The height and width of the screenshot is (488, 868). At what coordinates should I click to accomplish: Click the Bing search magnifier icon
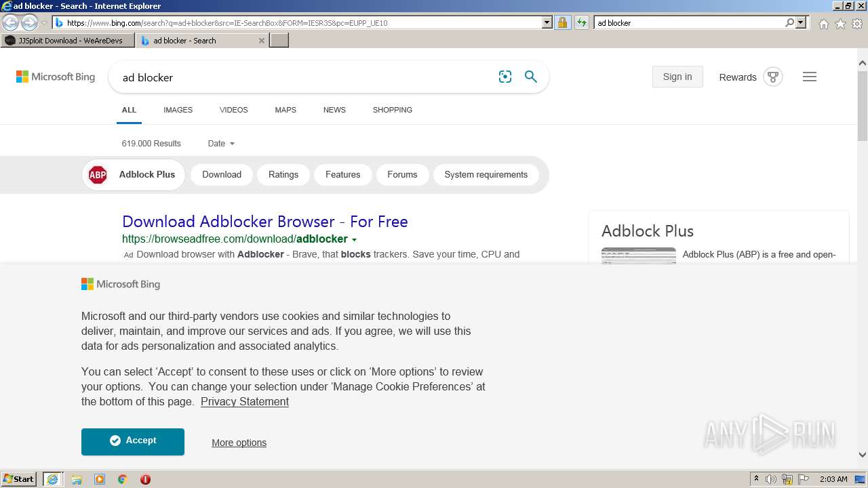tap(531, 77)
